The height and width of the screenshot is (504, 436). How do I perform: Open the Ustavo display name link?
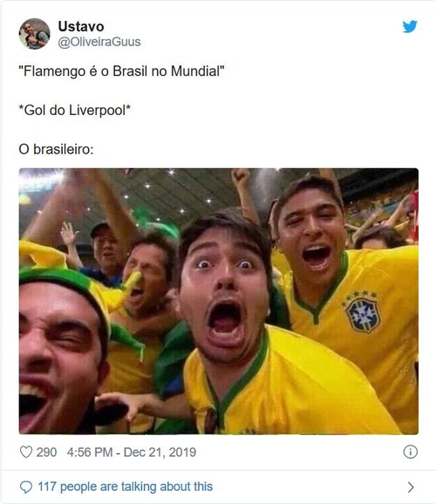click(81, 26)
